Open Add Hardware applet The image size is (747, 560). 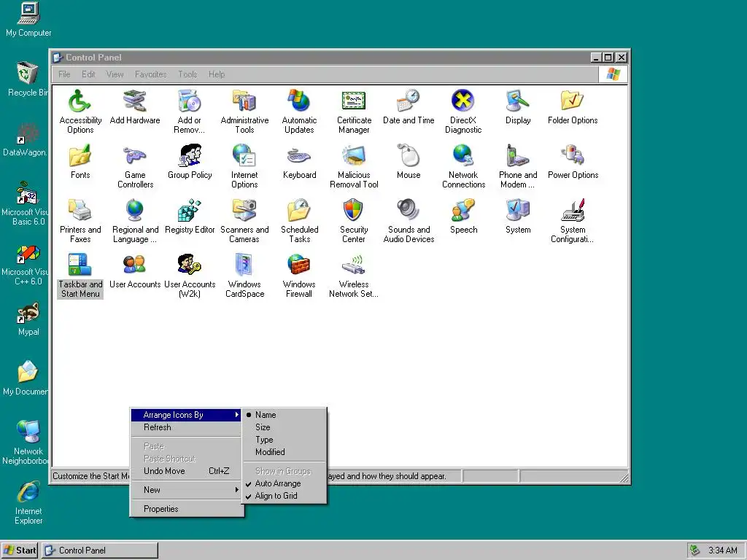pyautogui.click(x=135, y=101)
